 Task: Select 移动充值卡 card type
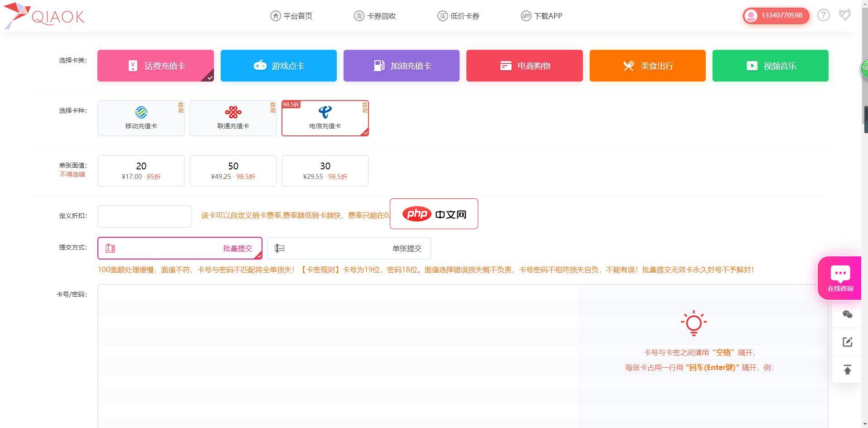click(x=141, y=118)
